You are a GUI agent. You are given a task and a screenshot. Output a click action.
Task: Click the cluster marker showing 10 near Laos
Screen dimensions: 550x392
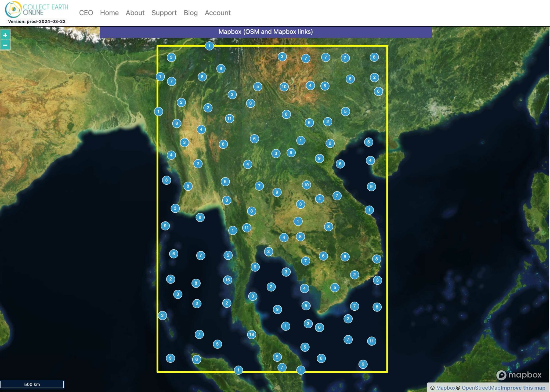point(306,185)
